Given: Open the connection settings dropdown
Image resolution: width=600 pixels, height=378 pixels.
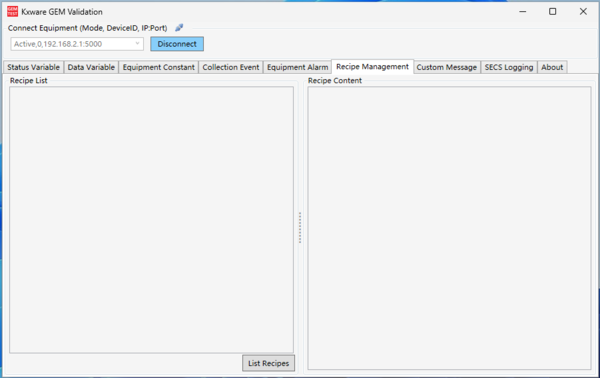Looking at the screenshot, I should 77,44.
